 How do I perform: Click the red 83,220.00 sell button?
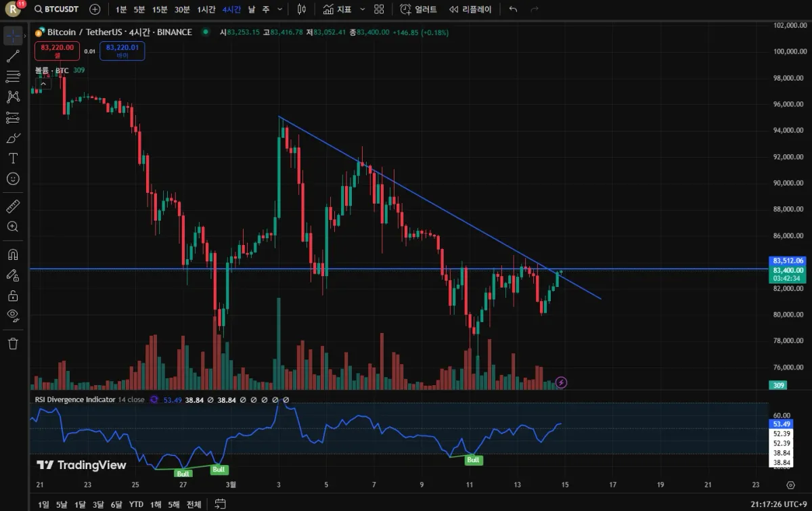click(x=58, y=51)
